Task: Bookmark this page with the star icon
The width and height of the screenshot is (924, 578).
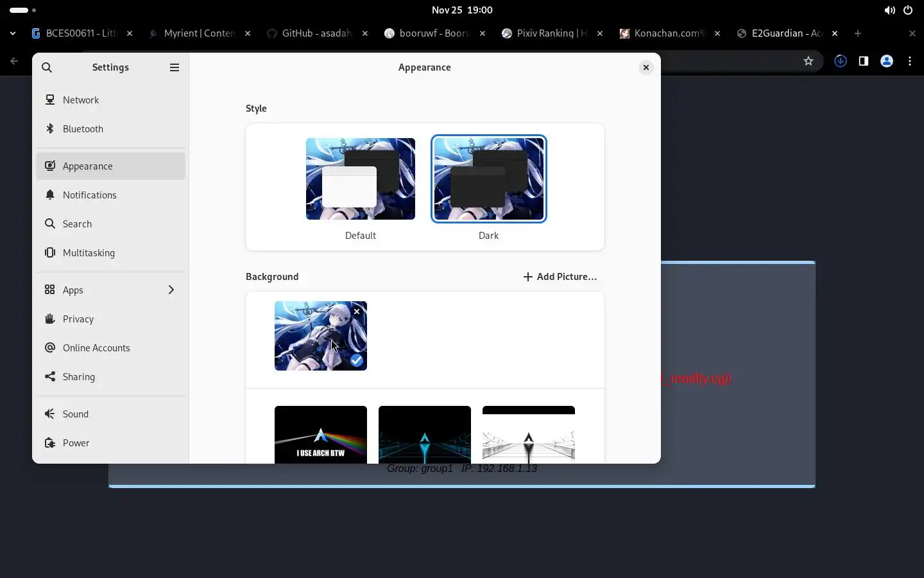Action: [809, 61]
